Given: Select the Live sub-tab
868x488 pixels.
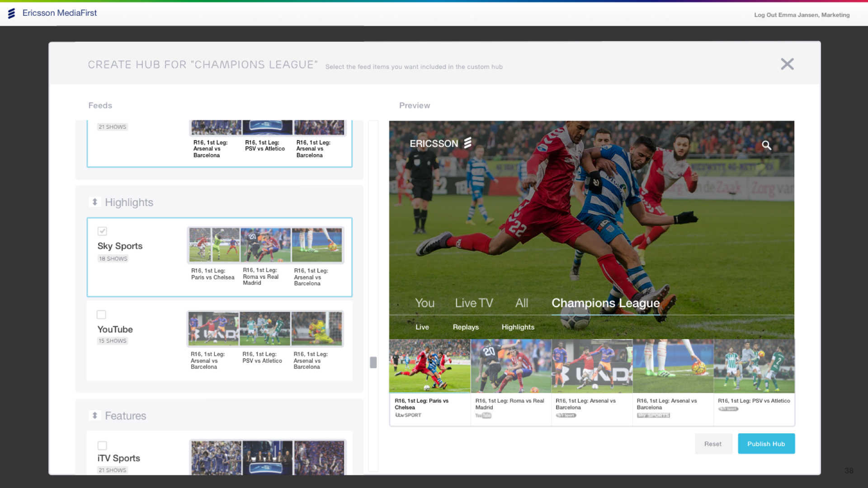Looking at the screenshot, I should point(422,327).
